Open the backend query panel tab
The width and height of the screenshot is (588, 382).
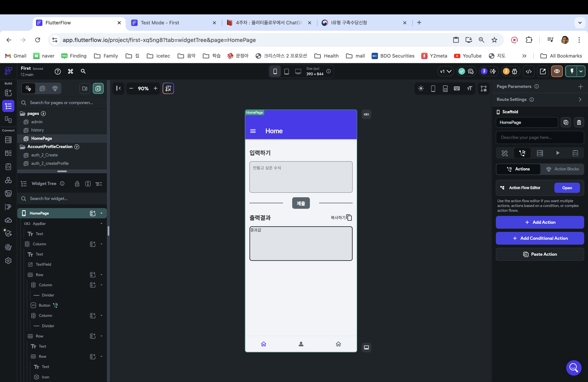click(x=540, y=153)
